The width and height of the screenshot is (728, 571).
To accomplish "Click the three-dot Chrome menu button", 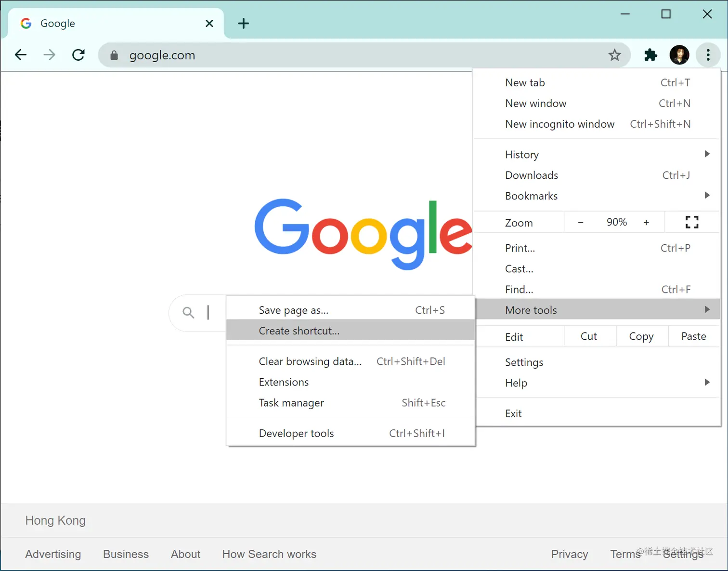I will [x=708, y=55].
